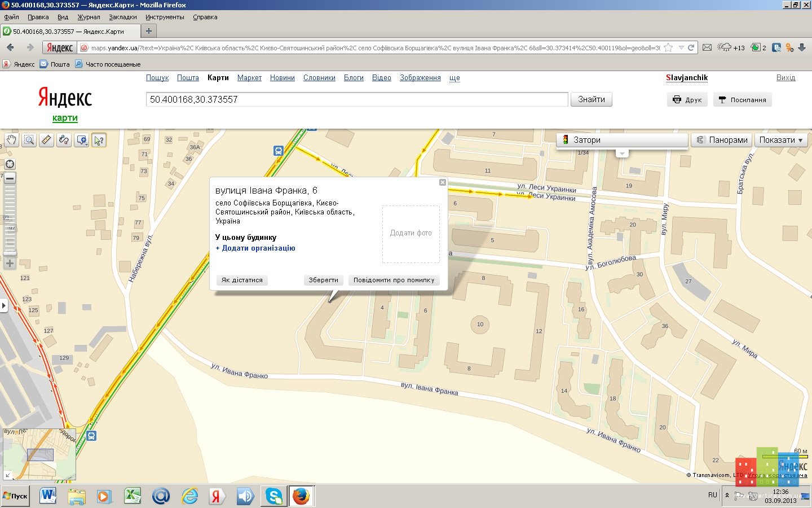Screen dimensions: 812x508
Task: Select the route-building tool
Action: 64,140
